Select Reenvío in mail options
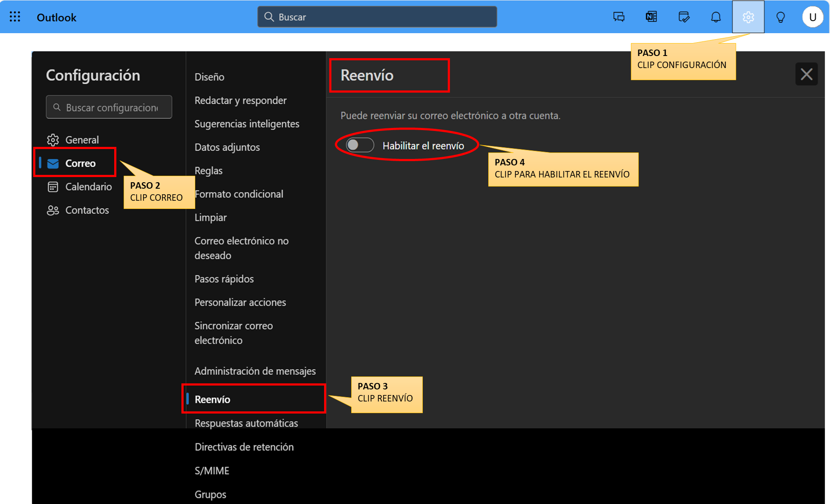 (x=212, y=399)
